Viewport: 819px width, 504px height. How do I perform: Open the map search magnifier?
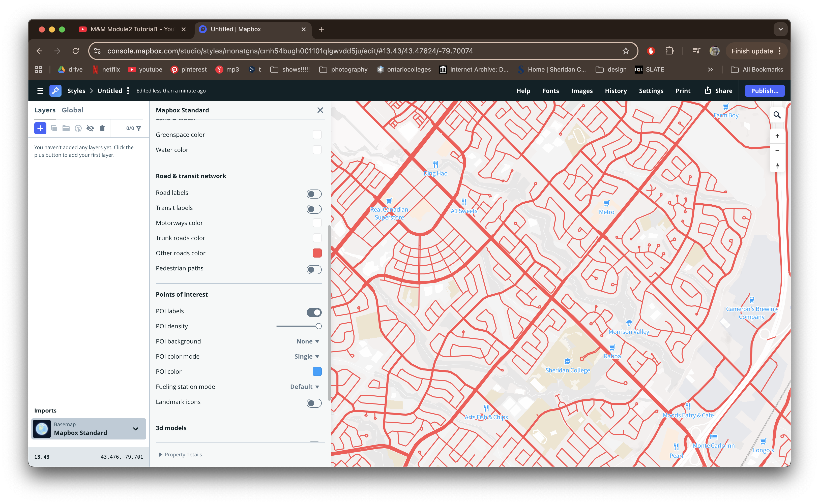[777, 115]
